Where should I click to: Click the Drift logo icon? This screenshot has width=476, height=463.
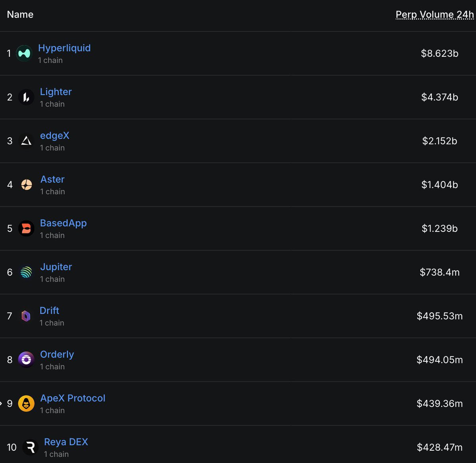[x=26, y=316]
